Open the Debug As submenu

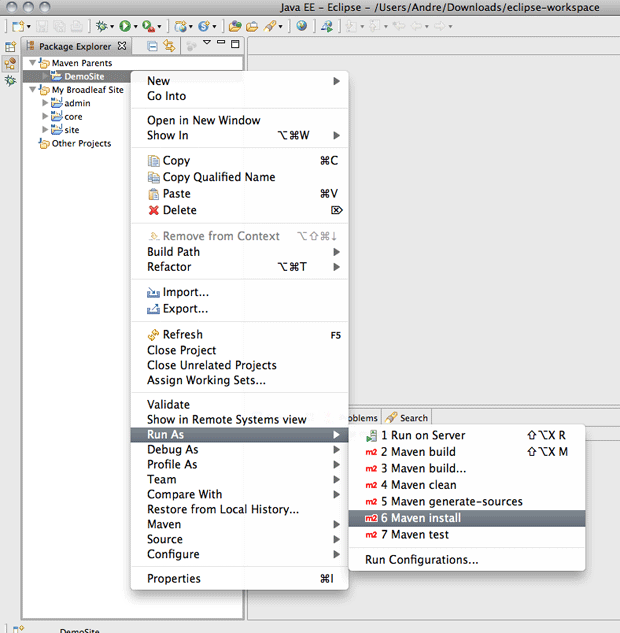(x=240, y=450)
